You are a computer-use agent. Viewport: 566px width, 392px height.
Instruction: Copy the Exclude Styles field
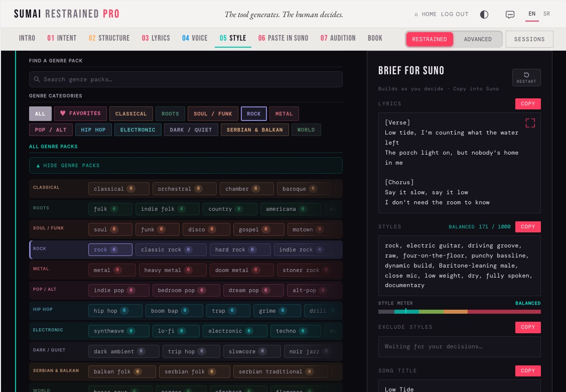point(528,327)
